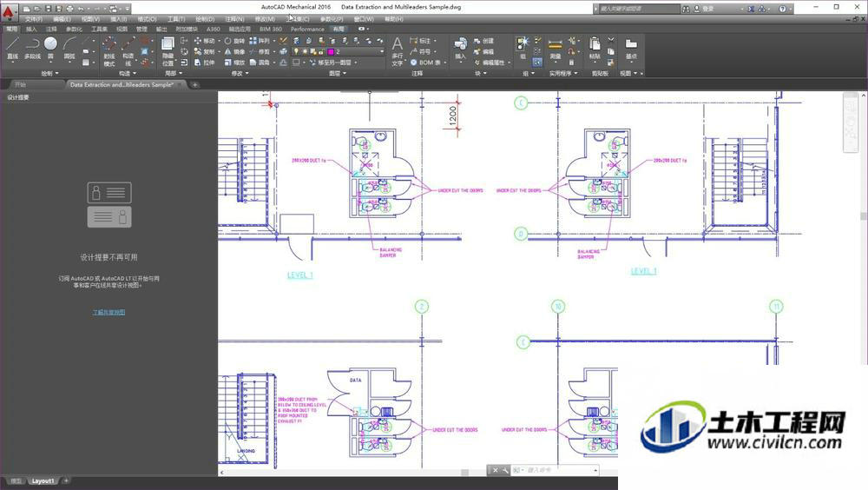Select the Arc (圆弧) tool
Screen dimensions: 868x490
click(69, 49)
